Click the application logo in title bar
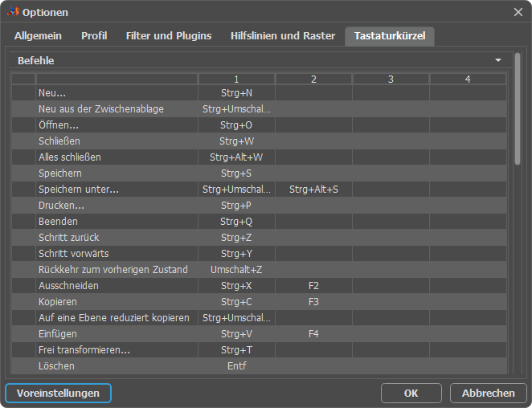This screenshot has height=408, width=532. pyautogui.click(x=13, y=12)
